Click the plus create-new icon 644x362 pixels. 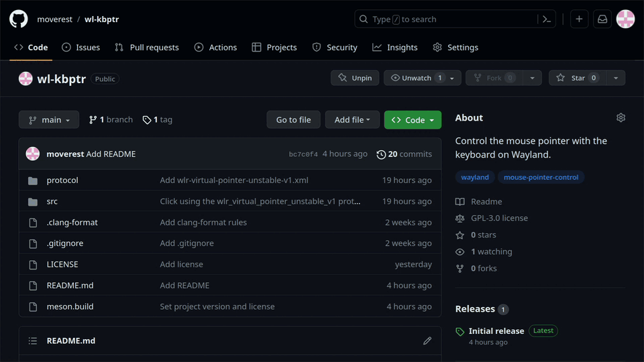tap(579, 19)
